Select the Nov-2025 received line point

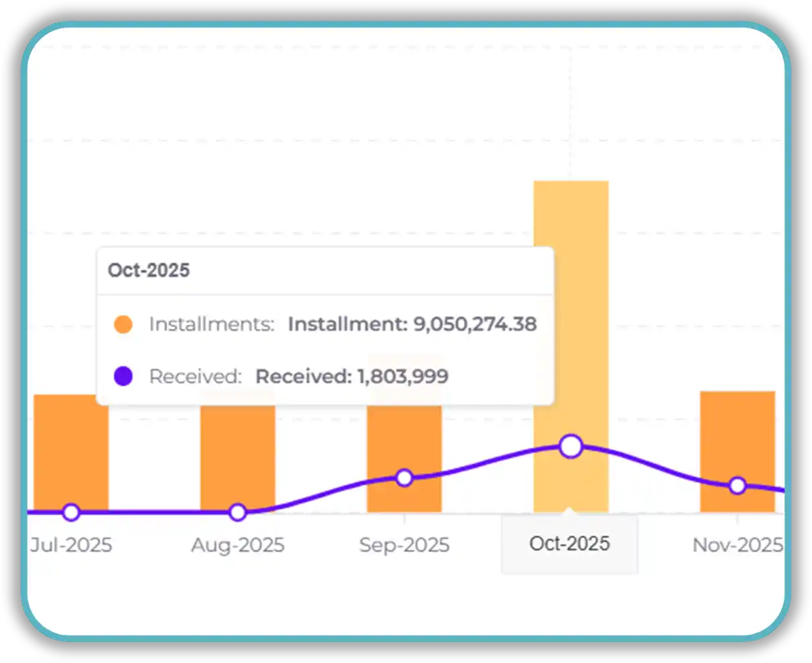pyautogui.click(x=737, y=486)
